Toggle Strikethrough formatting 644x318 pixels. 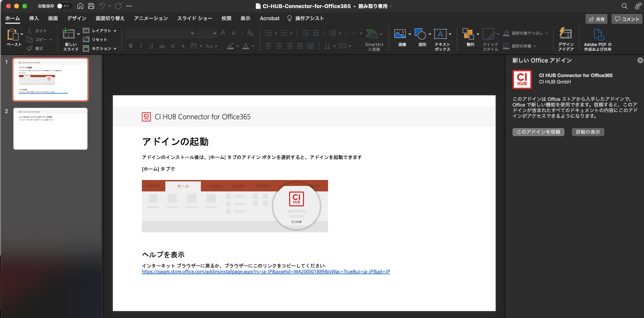pos(162,46)
